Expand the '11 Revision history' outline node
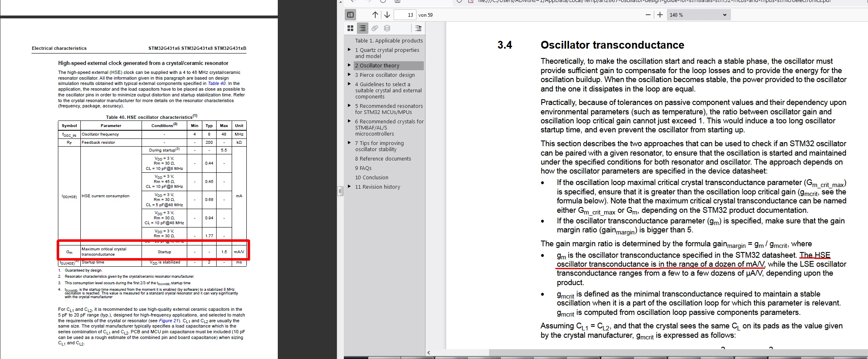This screenshot has height=359, width=868. pos(349,186)
